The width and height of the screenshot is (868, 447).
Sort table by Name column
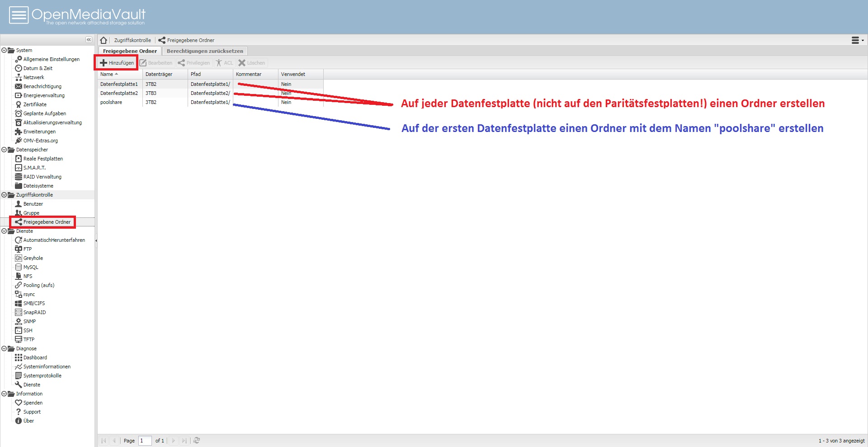[120, 74]
